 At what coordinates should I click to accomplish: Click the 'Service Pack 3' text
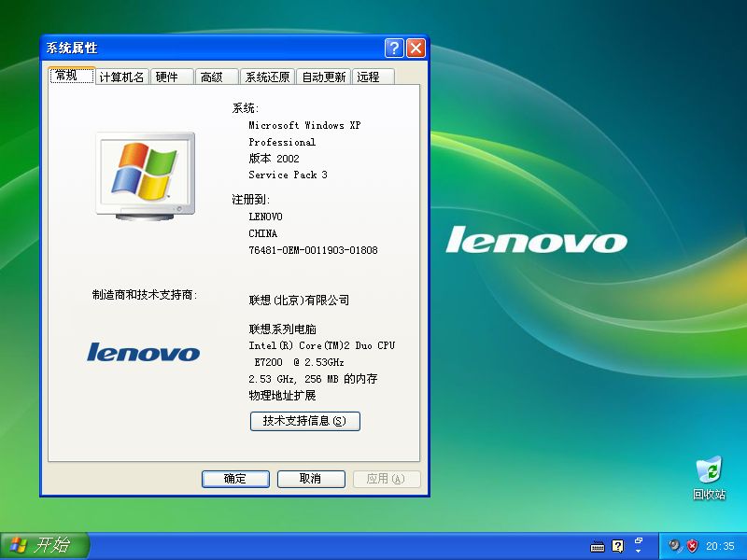[x=288, y=175]
